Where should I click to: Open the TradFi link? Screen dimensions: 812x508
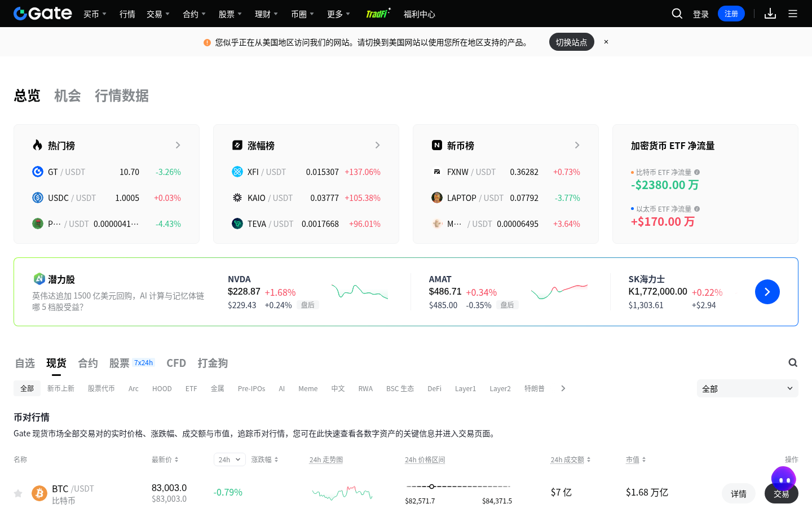pyautogui.click(x=378, y=14)
